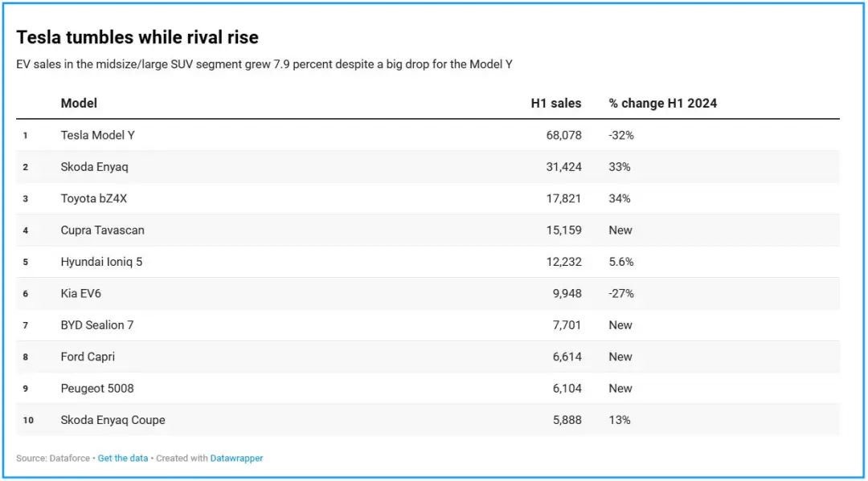Select the Peugeot 5008 entry
This screenshot has width=868, height=481.
(97, 389)
